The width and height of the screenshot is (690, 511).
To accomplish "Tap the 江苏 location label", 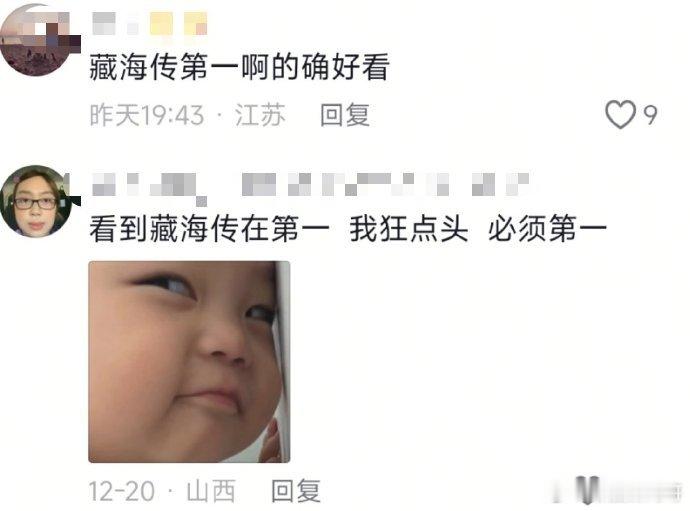I will 260,115.
